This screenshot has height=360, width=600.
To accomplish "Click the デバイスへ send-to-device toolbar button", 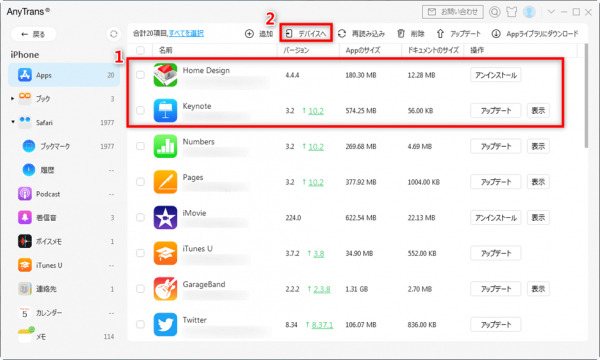I will [306, 34].
